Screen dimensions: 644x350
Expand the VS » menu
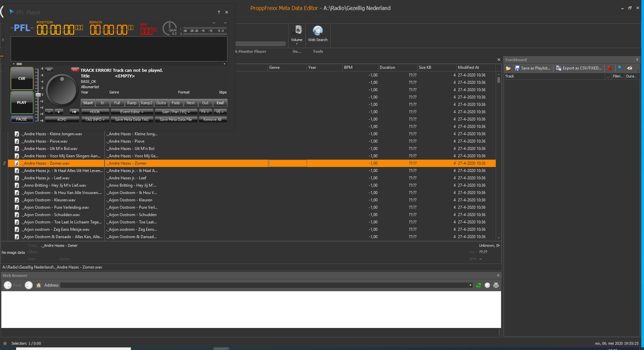click(x=220, y=112)
